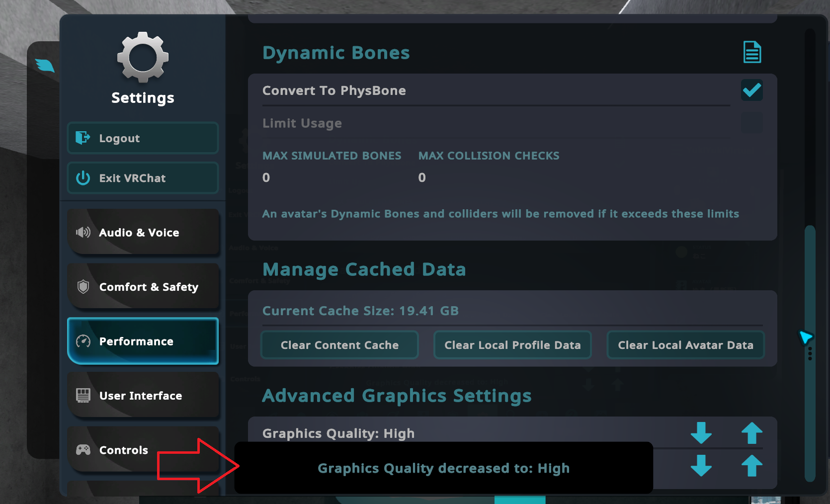The image size is (830, 504).
Task: Click 'Advanced Graphics Settings' heading
Action: [x=397, y=396]
